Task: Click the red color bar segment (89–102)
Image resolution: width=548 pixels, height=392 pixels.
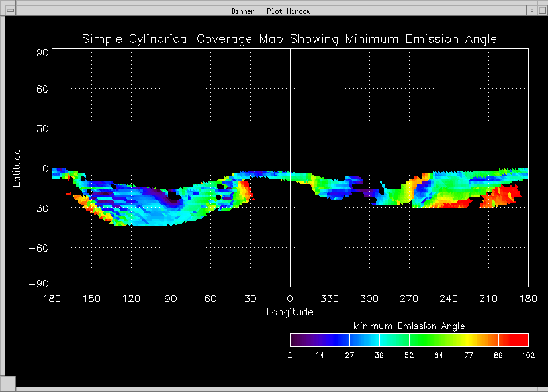Action: coord(514,340)
